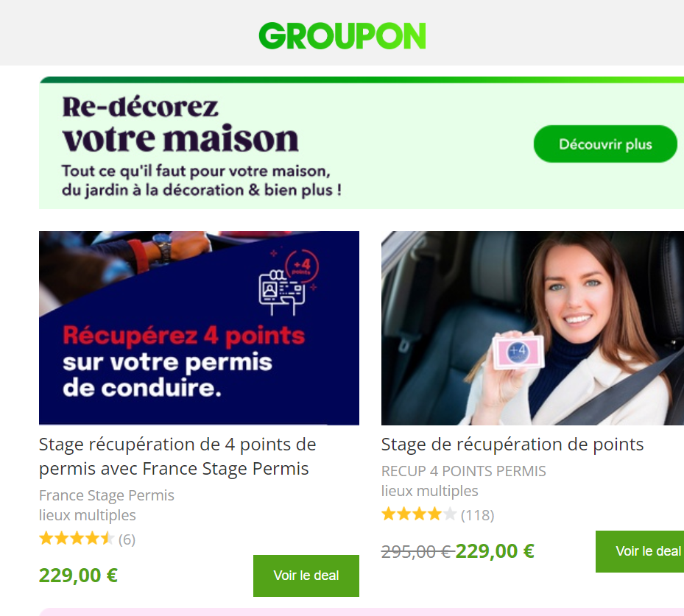Click the RECUP 4 POINTS PERMIS merchant

(463, 471)
